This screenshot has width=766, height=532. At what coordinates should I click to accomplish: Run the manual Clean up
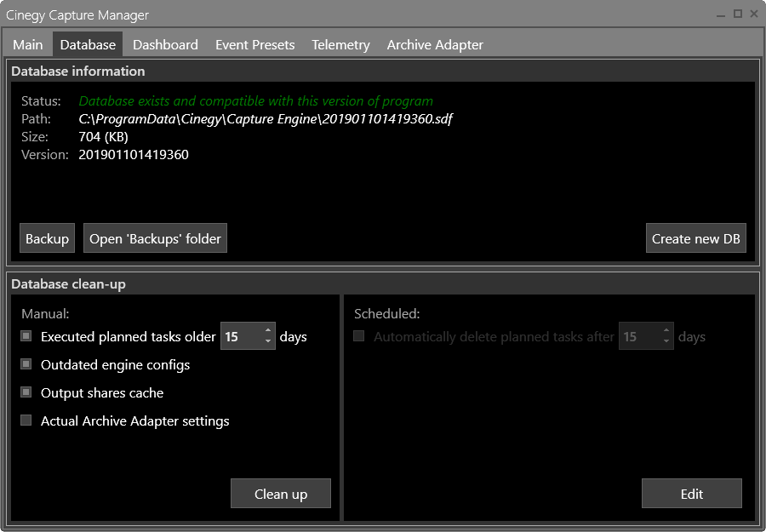(x=280, y=493)
